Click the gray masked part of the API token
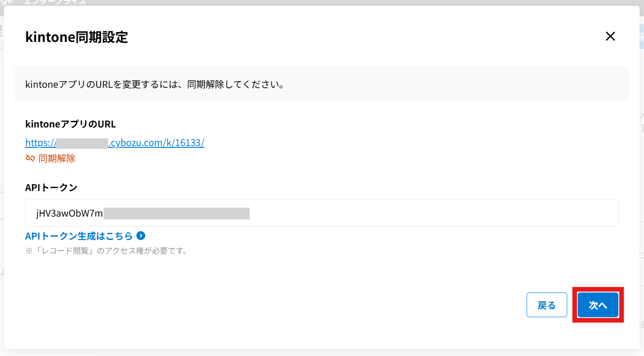This screenshot has width=644, height=356. click(x=177, y=214)
